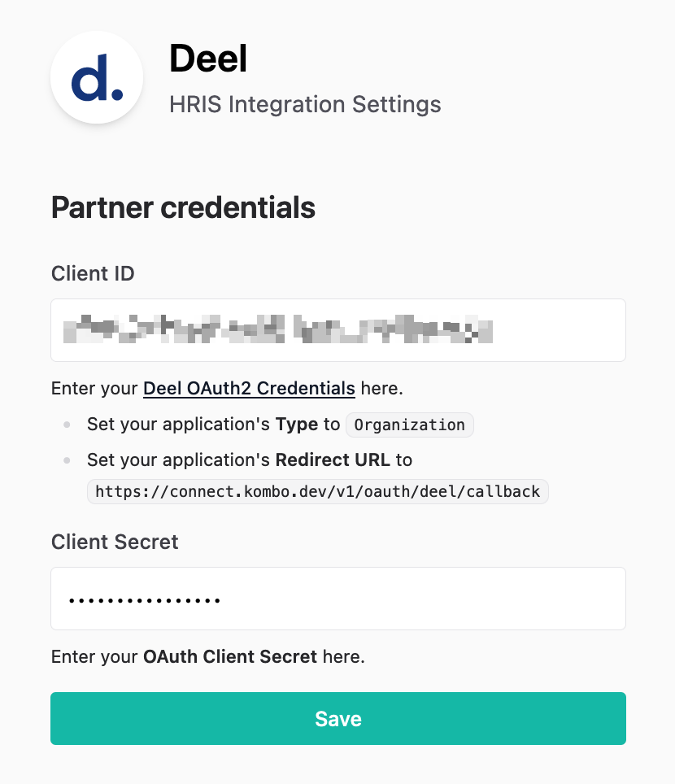675x784 pixels.
Task: Click the Partner credentials heading
Action: tap(183, 207)
